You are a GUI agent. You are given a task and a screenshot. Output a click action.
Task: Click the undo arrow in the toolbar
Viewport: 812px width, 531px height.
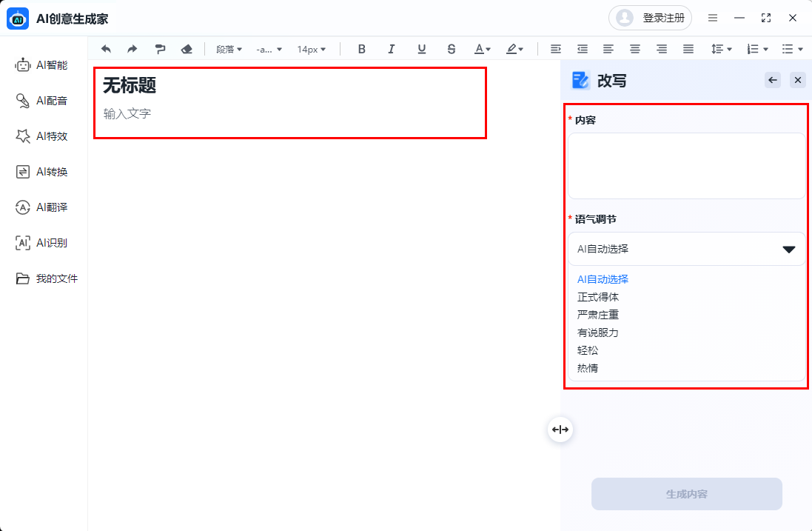[x=106, y=48]
